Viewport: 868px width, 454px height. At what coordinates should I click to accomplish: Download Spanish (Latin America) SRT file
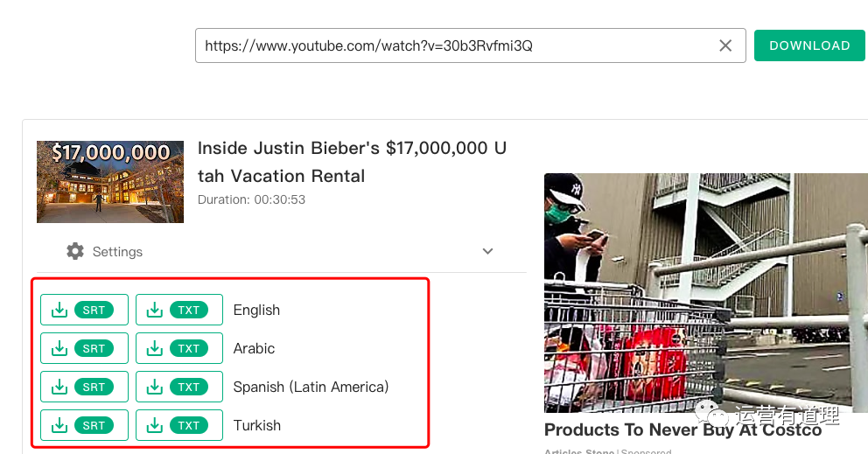(x=84, y=387)
